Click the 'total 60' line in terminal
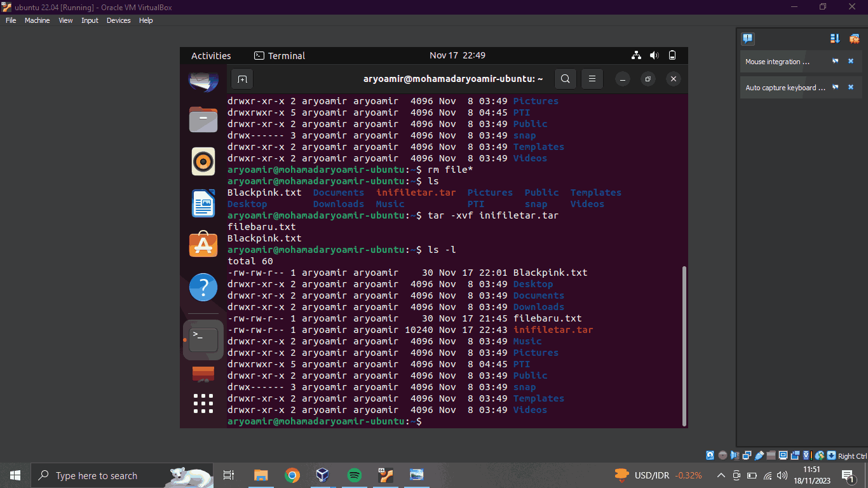 click(250, 261)
